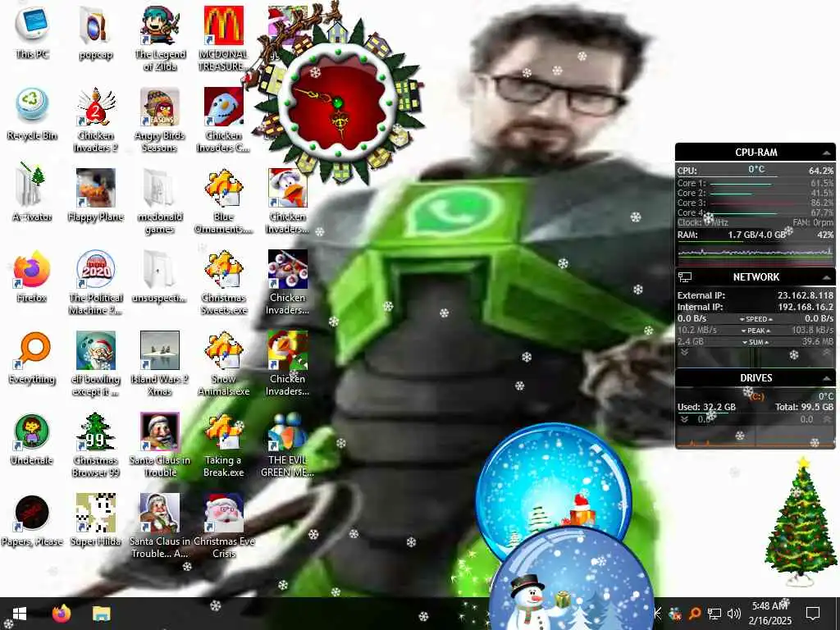This screenshot has width=840, height=630.
Task: Open the network tray icon
Action: tap(714, 614)
